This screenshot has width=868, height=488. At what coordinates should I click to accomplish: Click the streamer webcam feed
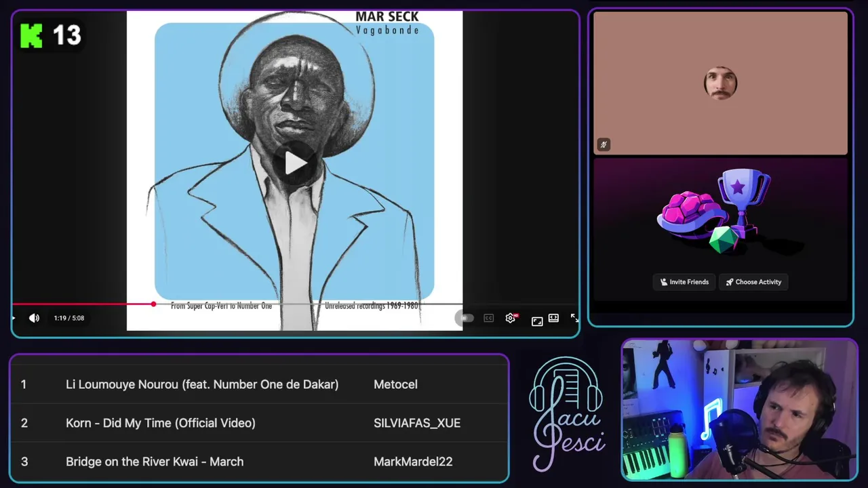[739, 409]
